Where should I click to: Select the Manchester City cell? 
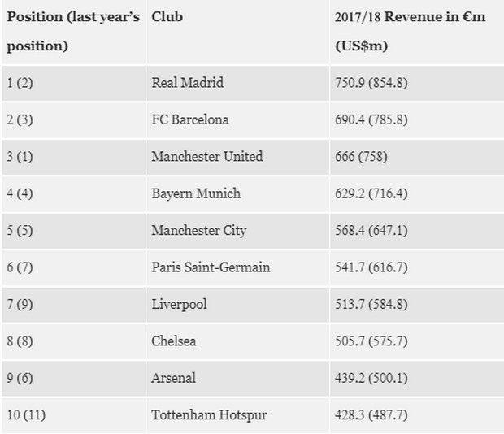coord(198,231)
